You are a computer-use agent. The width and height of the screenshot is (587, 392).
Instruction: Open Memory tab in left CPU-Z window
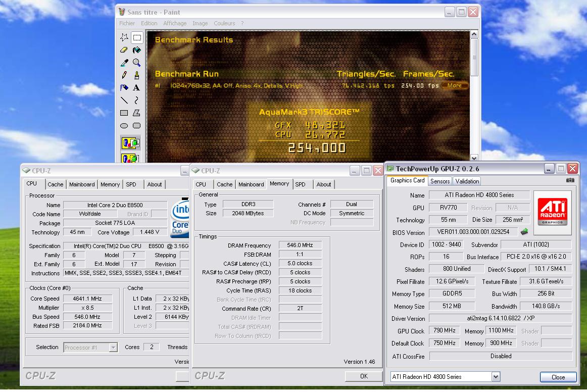[110, 184]
